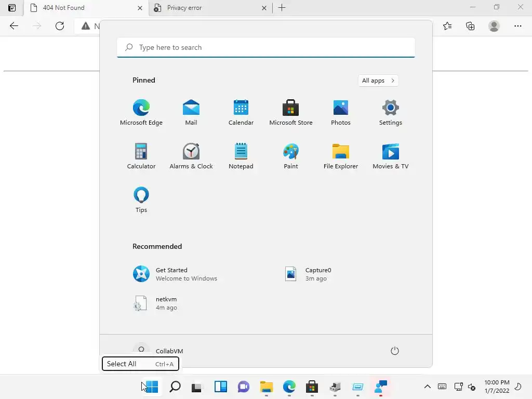Open Edge Collections button
This screenshot has height=399, width=532.
(x=470, y=26)
